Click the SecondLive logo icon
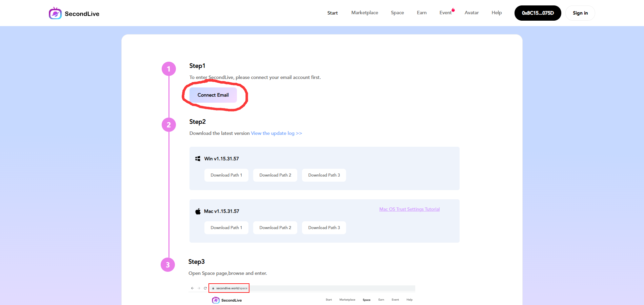 (55, 14)
